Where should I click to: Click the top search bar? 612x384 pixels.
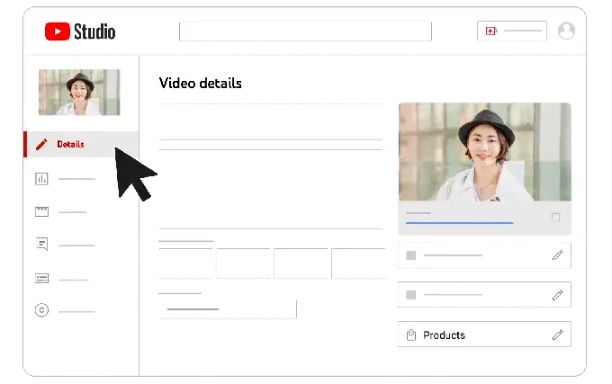[x=305, y=31]
